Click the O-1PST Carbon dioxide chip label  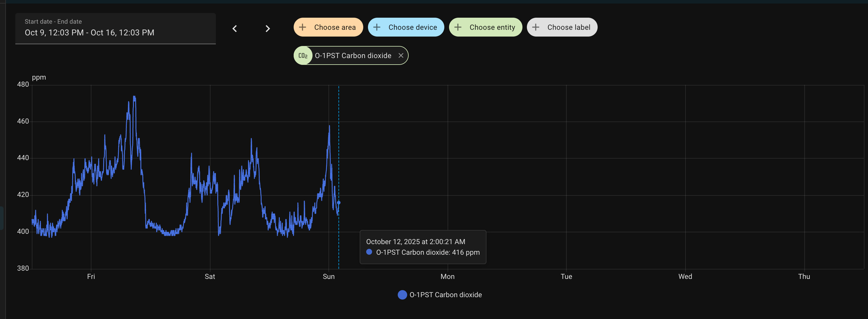click(x=353, y=56)
